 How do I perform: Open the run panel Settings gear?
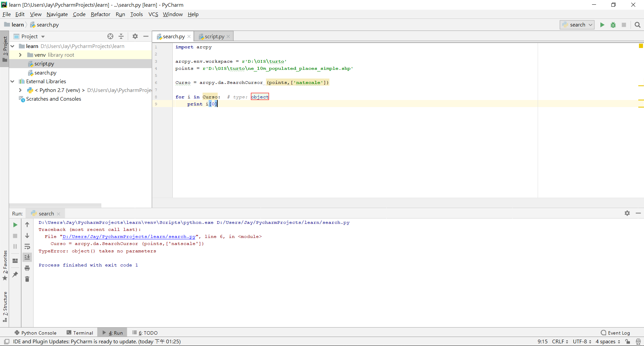(x=627, y=213)
